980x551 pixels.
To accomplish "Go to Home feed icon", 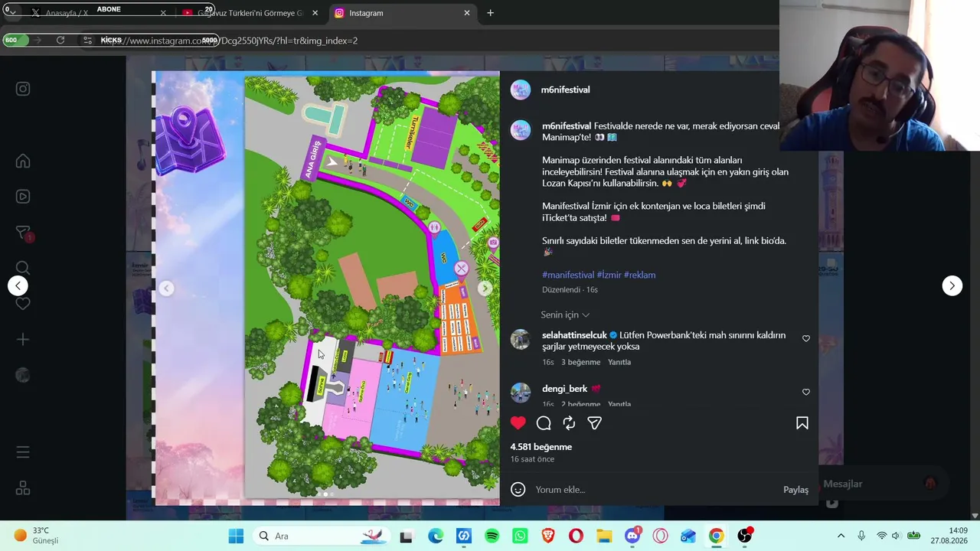I will [x=23, y=161].
